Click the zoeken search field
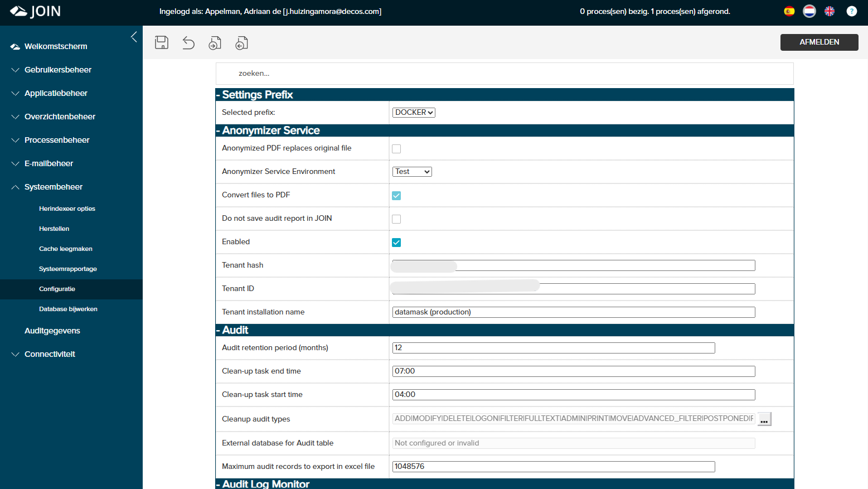Screen dimensions: 868x489 pyautogui.click(x=505, y=74)
